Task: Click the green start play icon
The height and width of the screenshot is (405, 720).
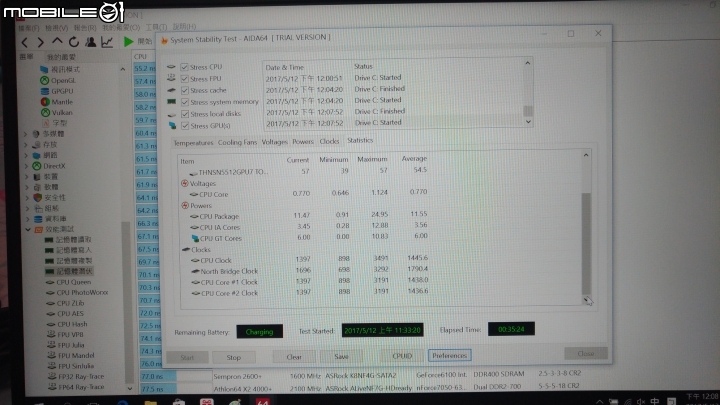Action: click(x=129, y=42)
